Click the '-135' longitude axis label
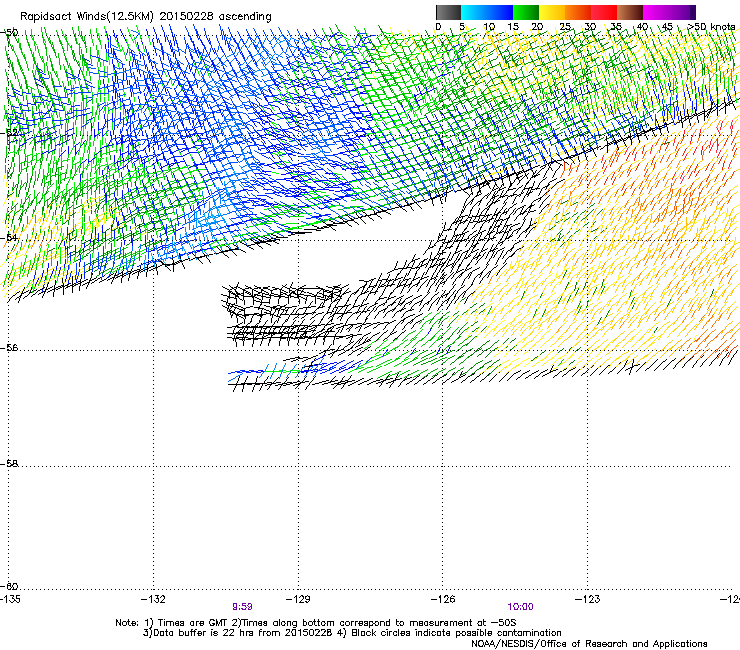This screenshot has height=650, width=740. point(10,599)
